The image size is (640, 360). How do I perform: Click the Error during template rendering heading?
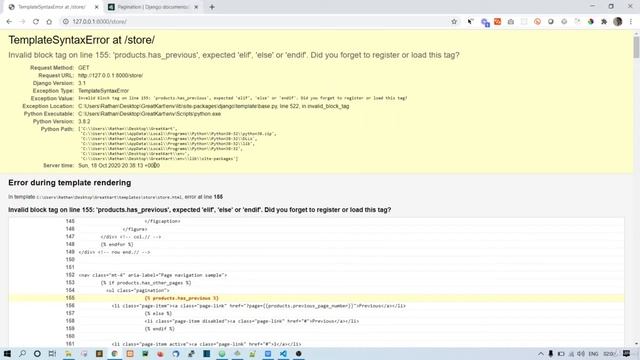click(70, 183)
